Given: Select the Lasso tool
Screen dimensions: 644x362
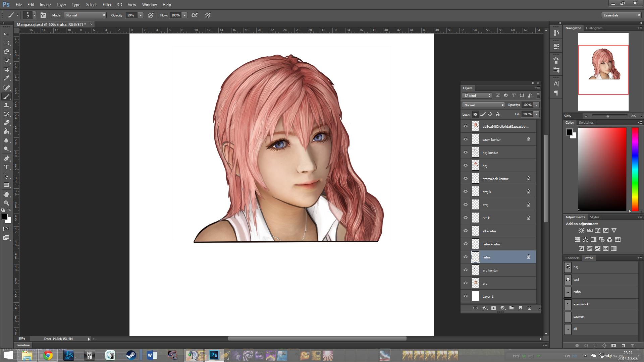Looking at the screenshot, I should (x=6, y=52).
